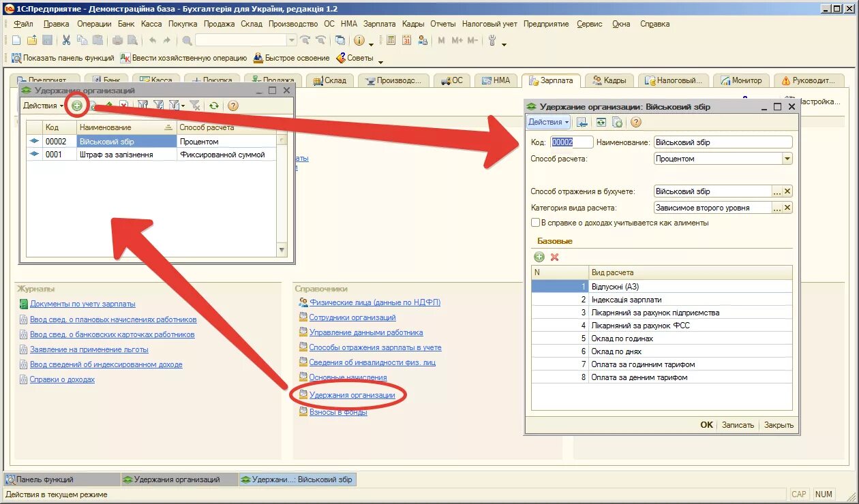Click the Help question icon in Удержания организаций
The width and height of the screenshot is (859, 504).
(233, 106)
